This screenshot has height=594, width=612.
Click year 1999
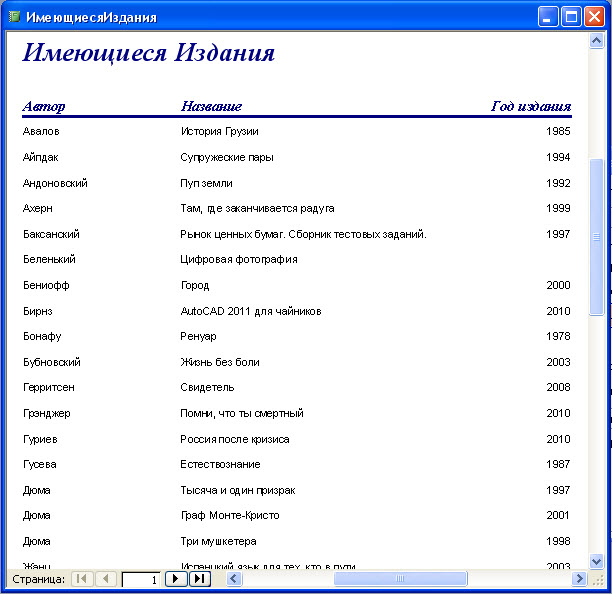coord(558,208)
